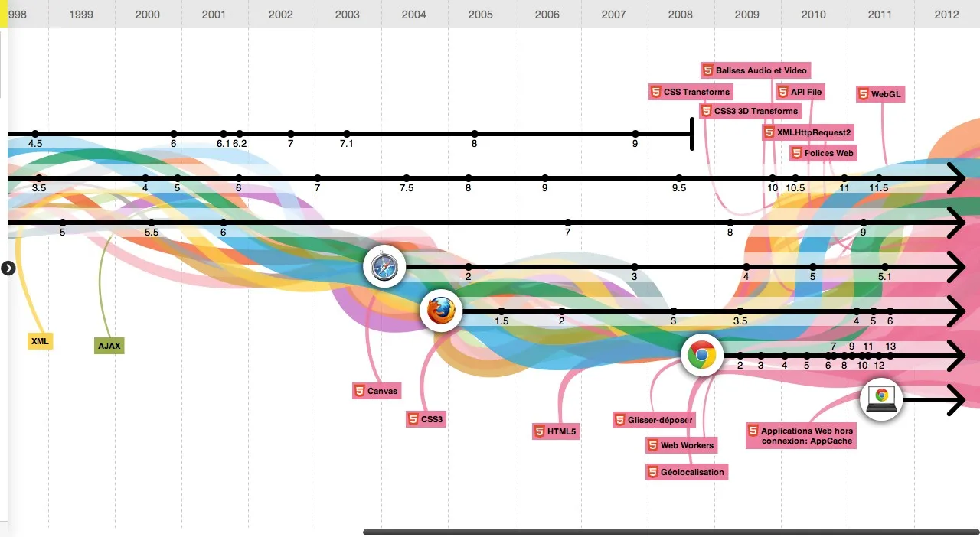Click the version 11.5 timeline marker

click(879, 179)
